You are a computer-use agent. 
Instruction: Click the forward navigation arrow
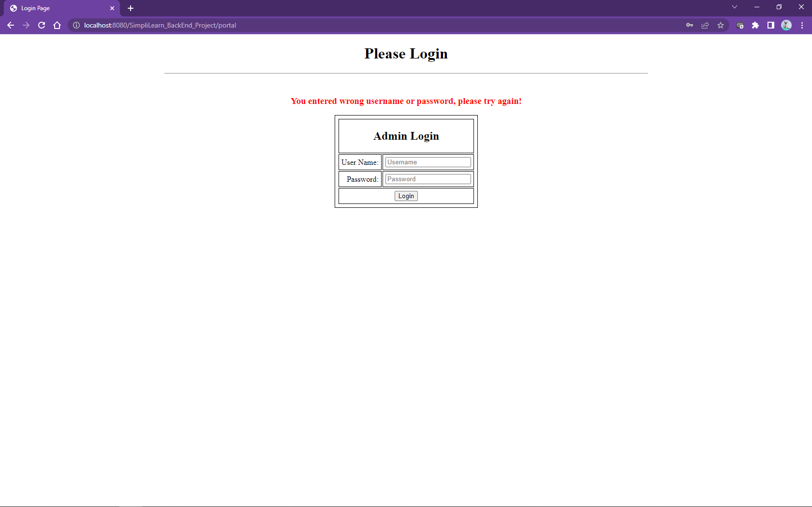pos(26,25)
